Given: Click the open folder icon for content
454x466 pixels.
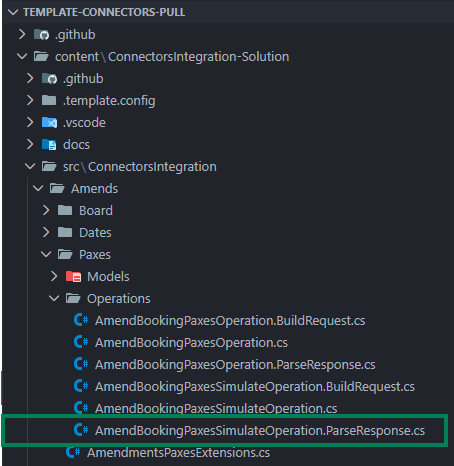Looking at the screenshot, I should [x=41, y=56].
